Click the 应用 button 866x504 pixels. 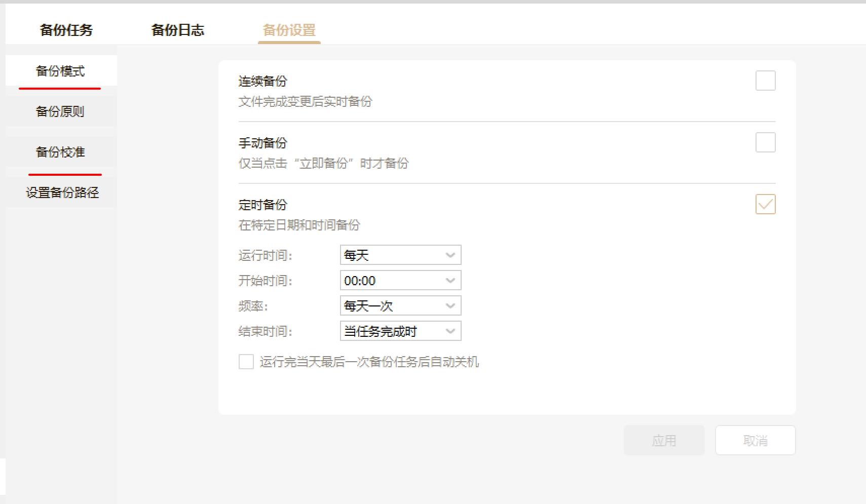[x=664, y=440]
